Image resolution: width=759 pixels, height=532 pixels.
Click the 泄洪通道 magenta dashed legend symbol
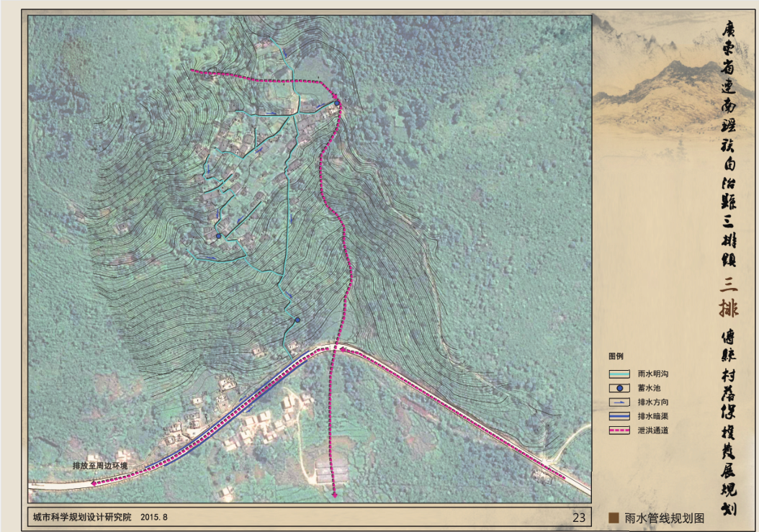[x=619, y=431]
